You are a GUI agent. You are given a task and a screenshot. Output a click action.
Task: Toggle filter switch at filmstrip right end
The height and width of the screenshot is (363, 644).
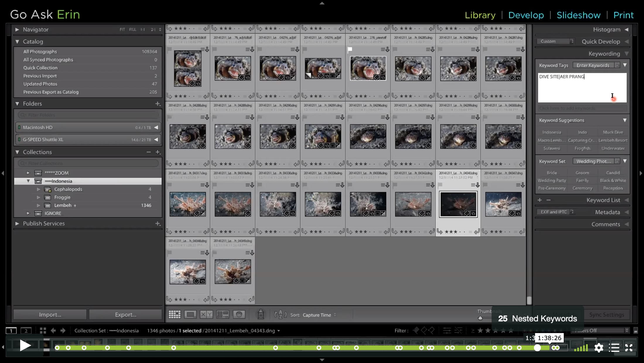(x=636, y=331)
